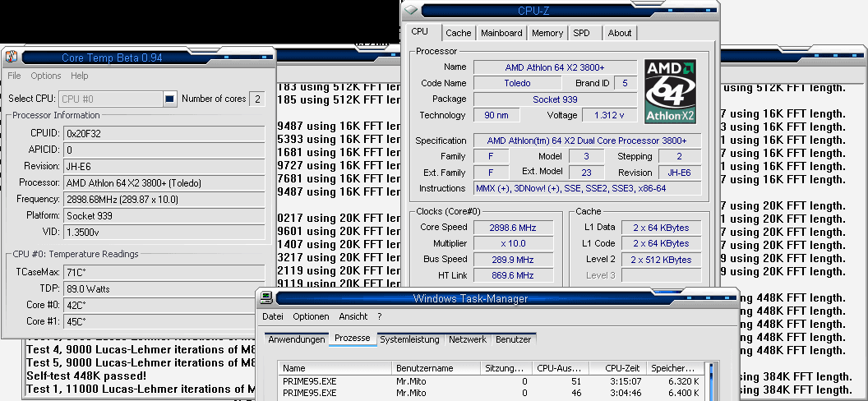Viewport: 868px width, 401px height.
Task: Switch to the Systemleistung tab in Task-Manager
Action: coord(409,339)
